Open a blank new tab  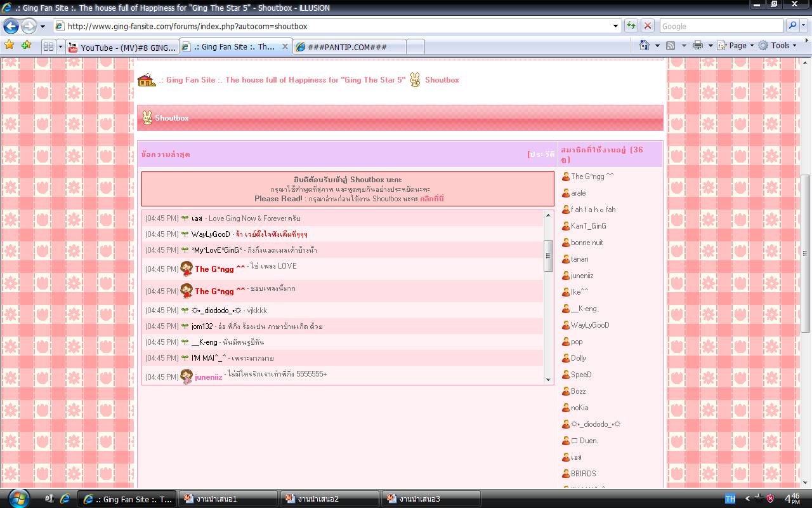[x=415, y=47]
